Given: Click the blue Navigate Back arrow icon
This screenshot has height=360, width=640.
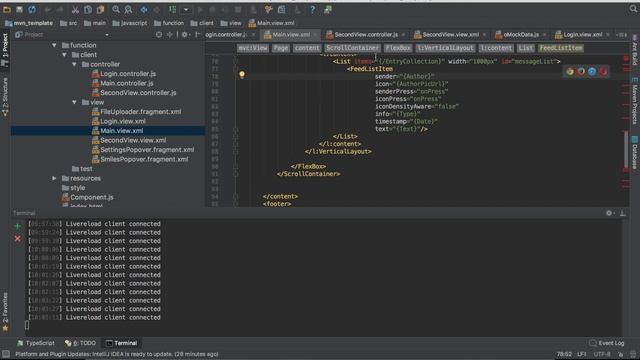Looking at the screenshot, I should coord(144,9).
